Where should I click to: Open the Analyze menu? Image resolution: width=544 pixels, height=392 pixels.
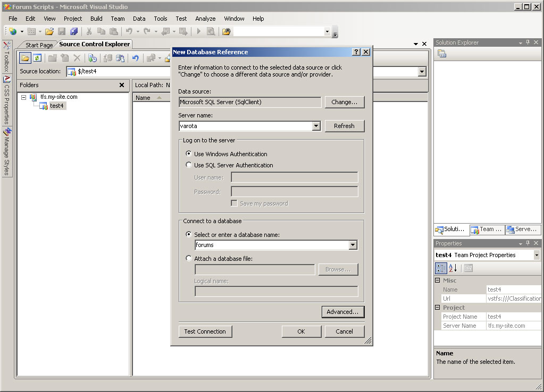tap(205, 19)
